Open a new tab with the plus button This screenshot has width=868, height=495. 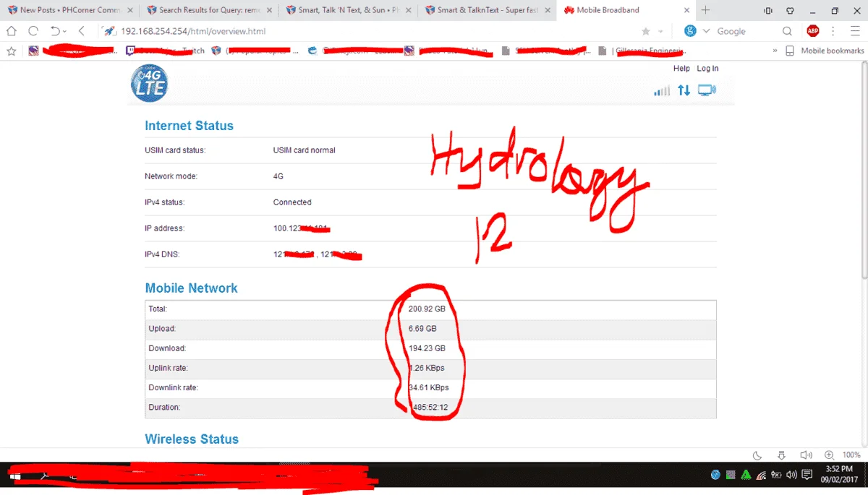click(706, 10)
